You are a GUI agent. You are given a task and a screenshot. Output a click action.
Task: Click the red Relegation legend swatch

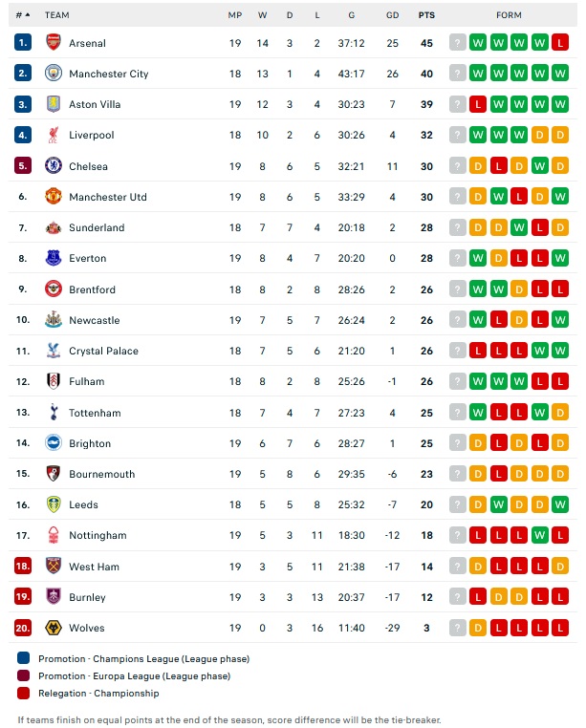[x=23, y=694]
